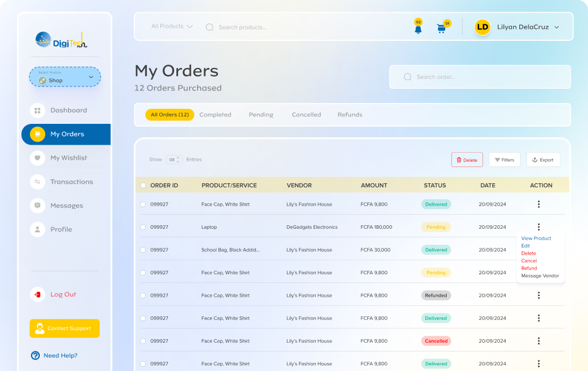The width and height of the screenshot is (588, 371).
Task: Check the checkbox on the School Bag order row
Action: pyautogui.click(x=142, y=249)
